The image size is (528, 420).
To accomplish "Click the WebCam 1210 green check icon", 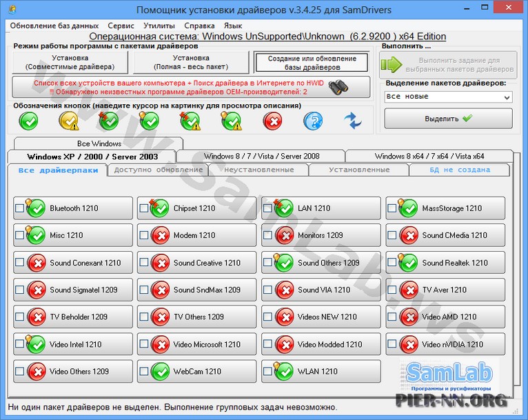I will click(161, 371).
